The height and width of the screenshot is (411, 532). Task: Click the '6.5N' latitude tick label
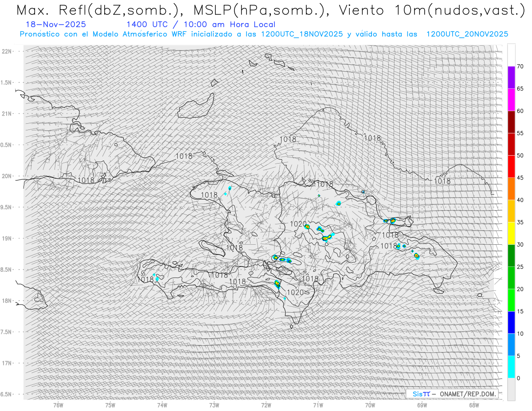[7, 394]
